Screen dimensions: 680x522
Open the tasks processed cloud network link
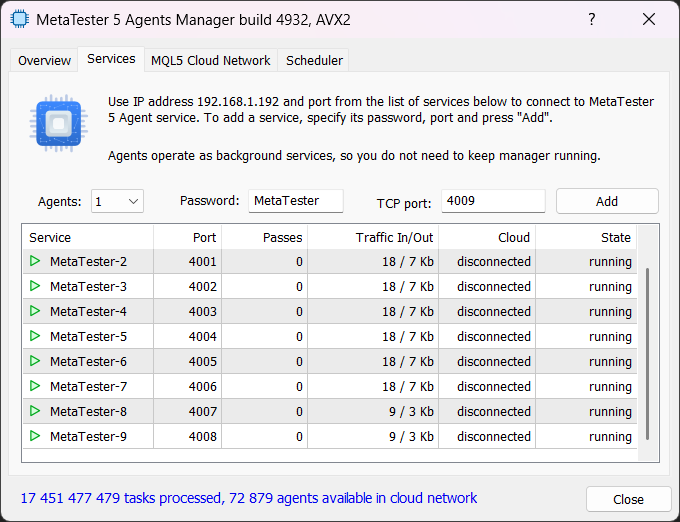(248, 498)
